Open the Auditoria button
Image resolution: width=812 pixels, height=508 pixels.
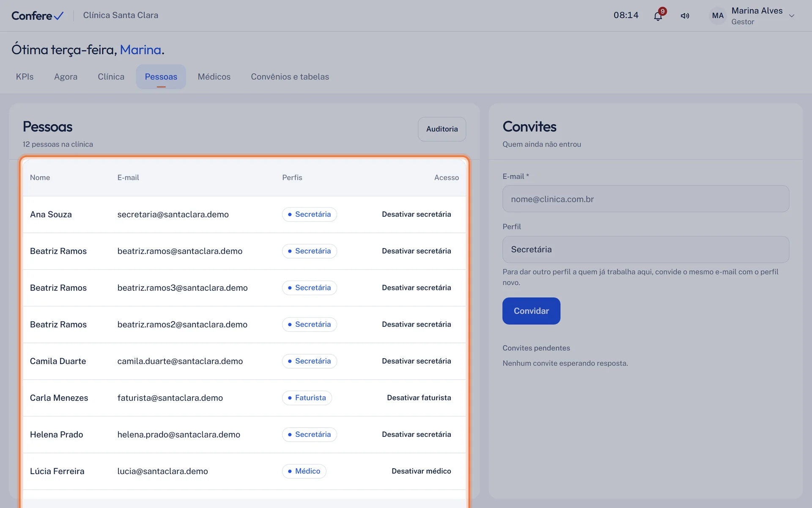(x=442, y=129)
